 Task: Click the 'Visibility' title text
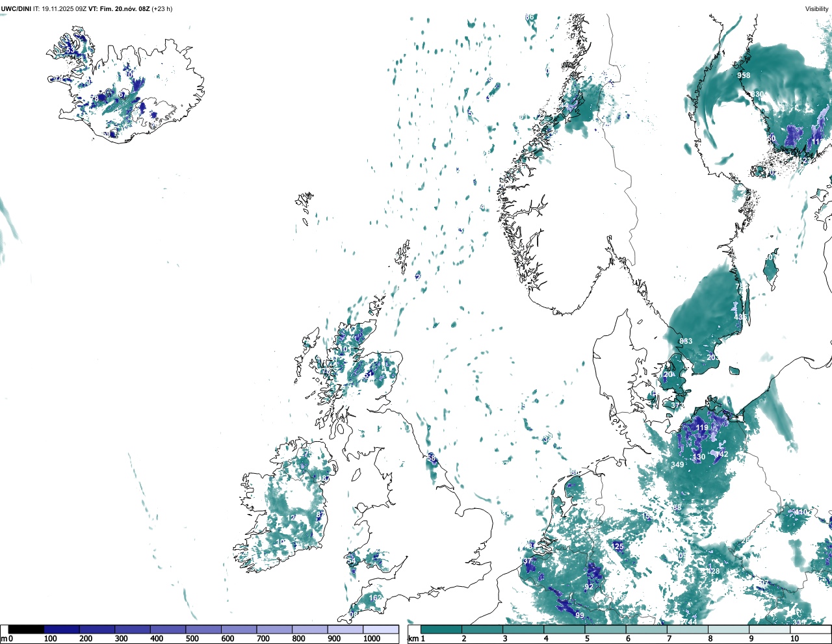pyautogui.click(x=817, y=9)
